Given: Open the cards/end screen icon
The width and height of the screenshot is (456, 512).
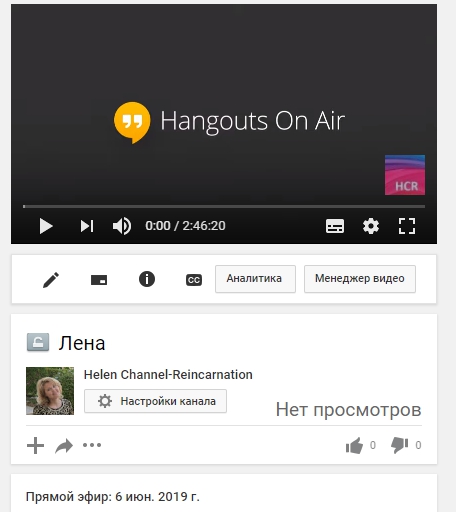Looking at the screenshot, I should pos(99,280).
